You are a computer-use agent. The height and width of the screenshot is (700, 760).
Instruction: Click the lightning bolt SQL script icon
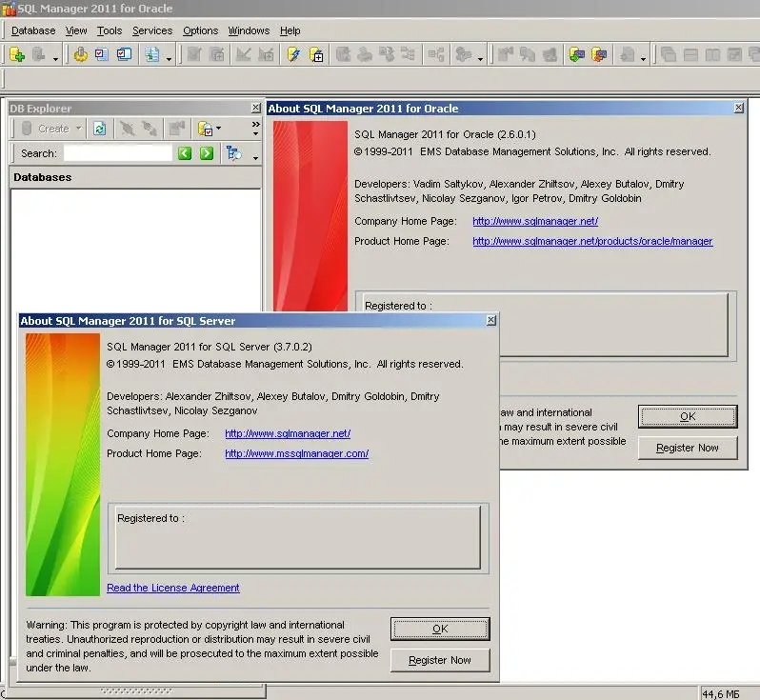click(x=293, y=54)
